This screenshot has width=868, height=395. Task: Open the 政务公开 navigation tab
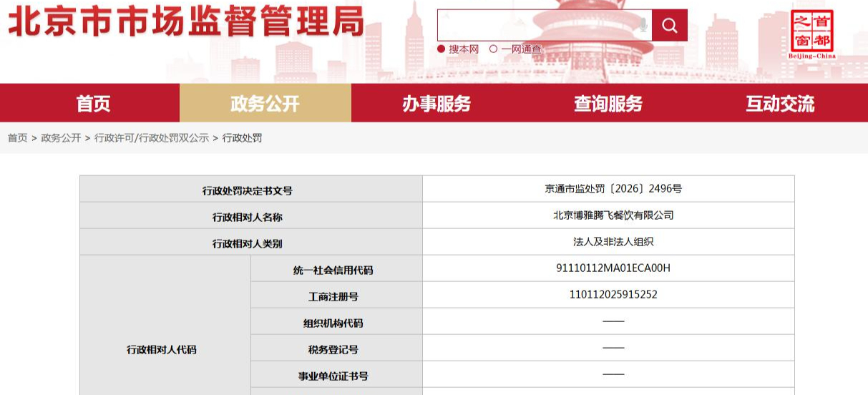click(265, 104)
